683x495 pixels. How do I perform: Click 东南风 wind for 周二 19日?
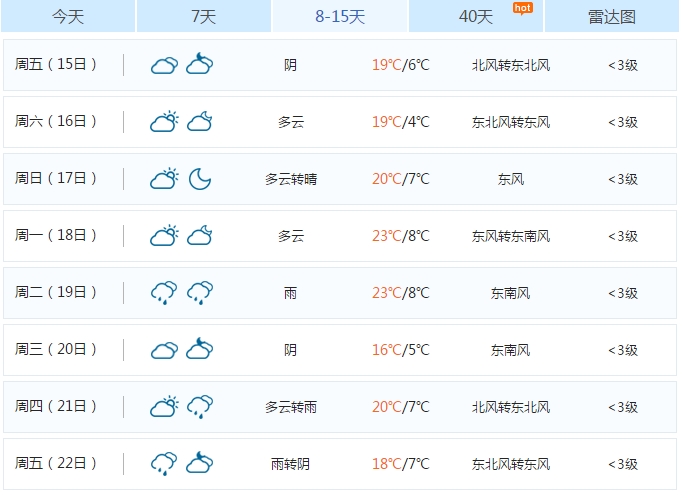[x=511, y=293]
